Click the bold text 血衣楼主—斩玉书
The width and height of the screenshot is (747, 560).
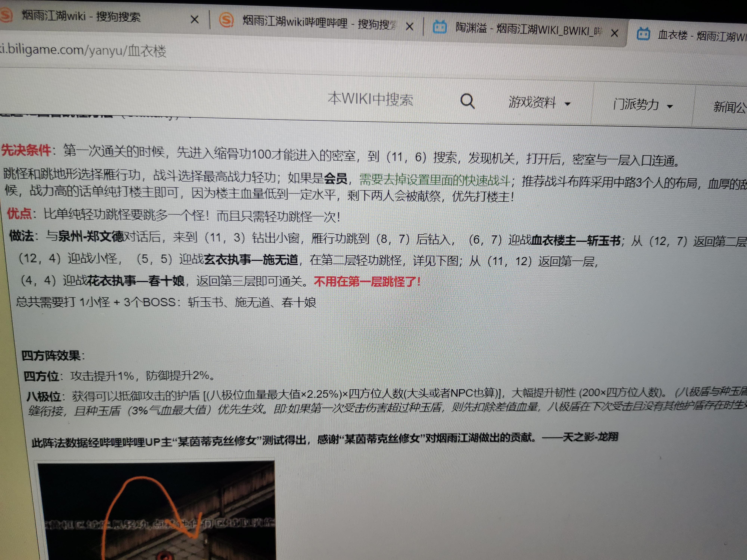click(x=576, y=241)
